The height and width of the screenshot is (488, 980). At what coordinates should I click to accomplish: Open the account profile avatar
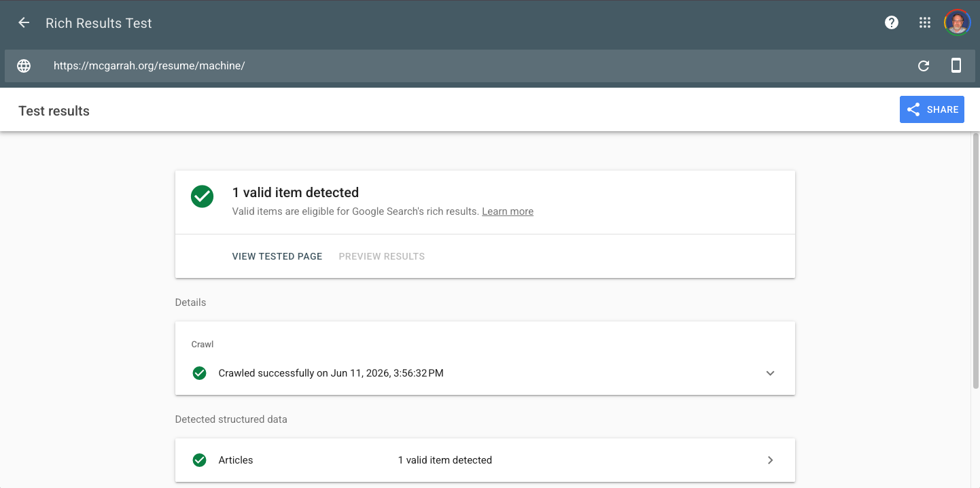click(x=957, y=22)
